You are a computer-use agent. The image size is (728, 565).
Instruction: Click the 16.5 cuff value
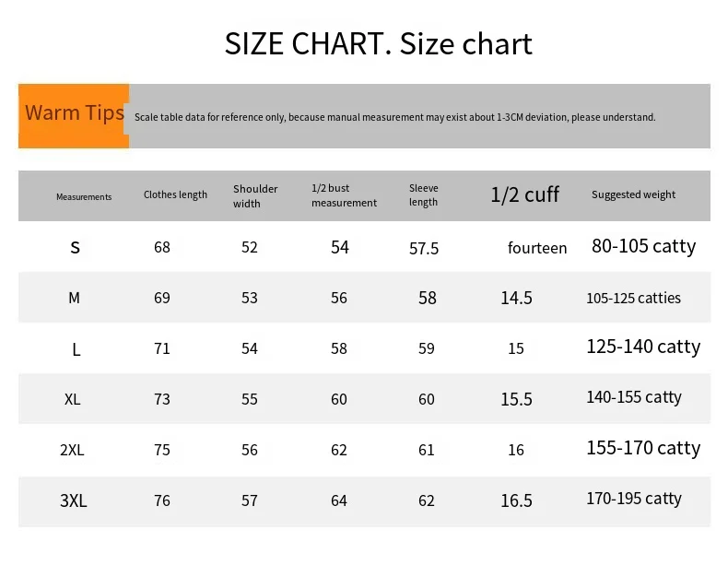point(516,500)
